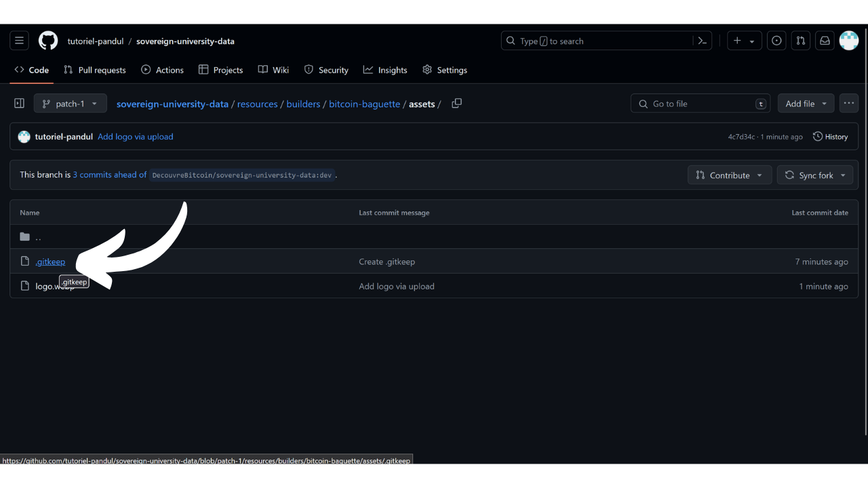Click the Go to file search field

pyautogui.click(x=702, y=104)
